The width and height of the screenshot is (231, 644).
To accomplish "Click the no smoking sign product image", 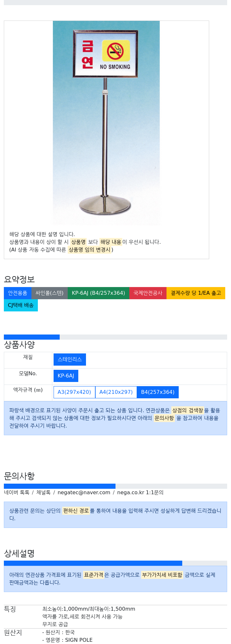I will [106, 123].
